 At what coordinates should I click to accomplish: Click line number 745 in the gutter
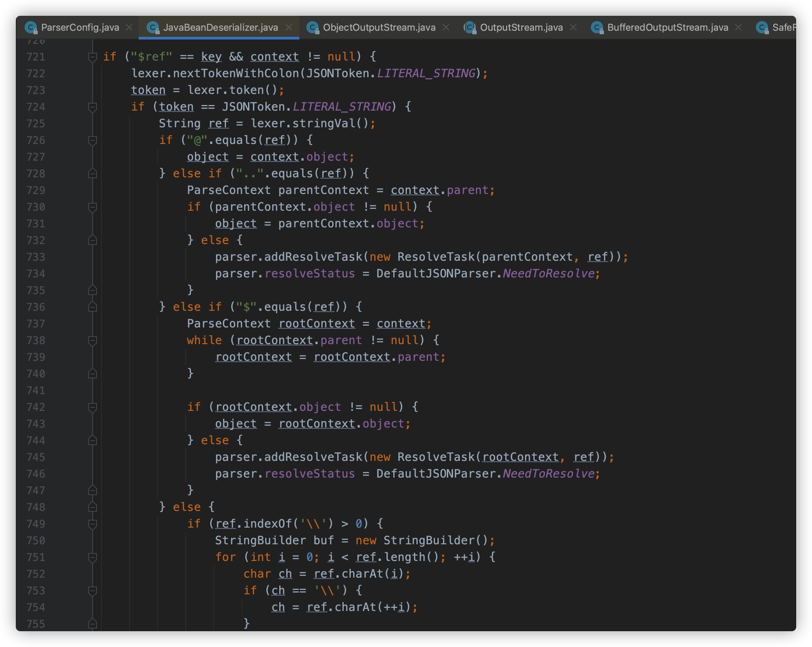pos(36,457)
